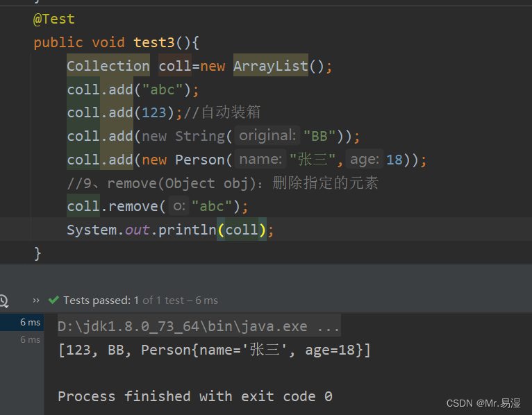This screenshot has width=532, height=415.
Task: Click the original: parameter hint
Action: click(x=267, y=135)
